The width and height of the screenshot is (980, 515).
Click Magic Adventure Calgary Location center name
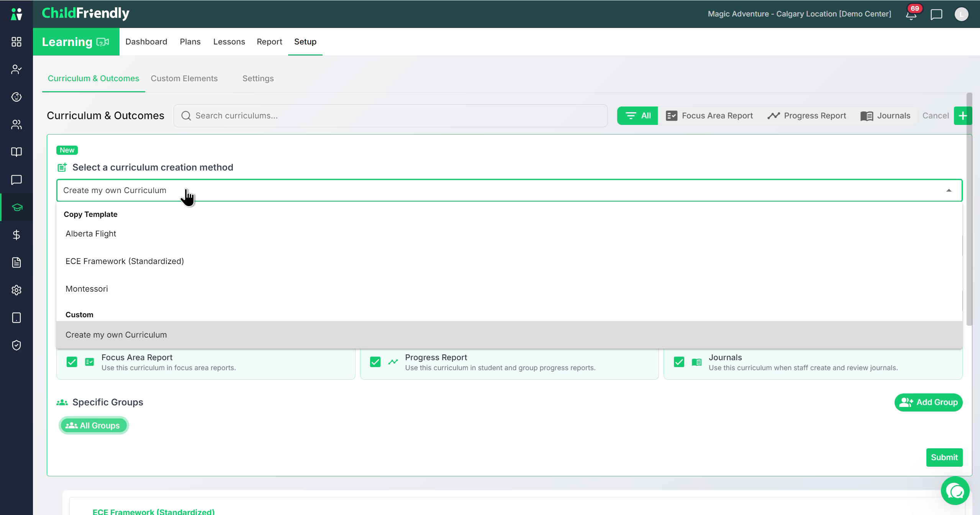click(x=800, y=14)
